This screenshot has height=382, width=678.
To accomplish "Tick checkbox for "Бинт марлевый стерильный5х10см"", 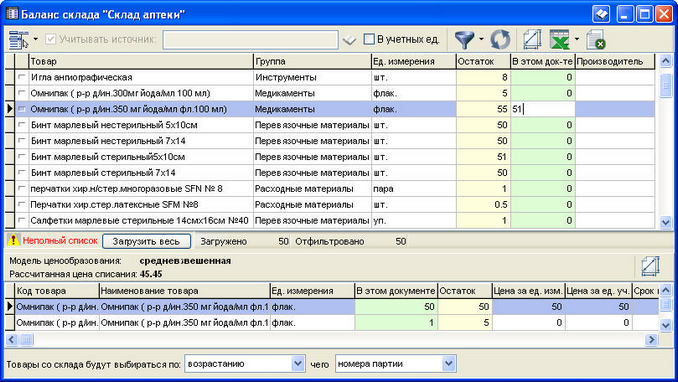I will [22, 157].
